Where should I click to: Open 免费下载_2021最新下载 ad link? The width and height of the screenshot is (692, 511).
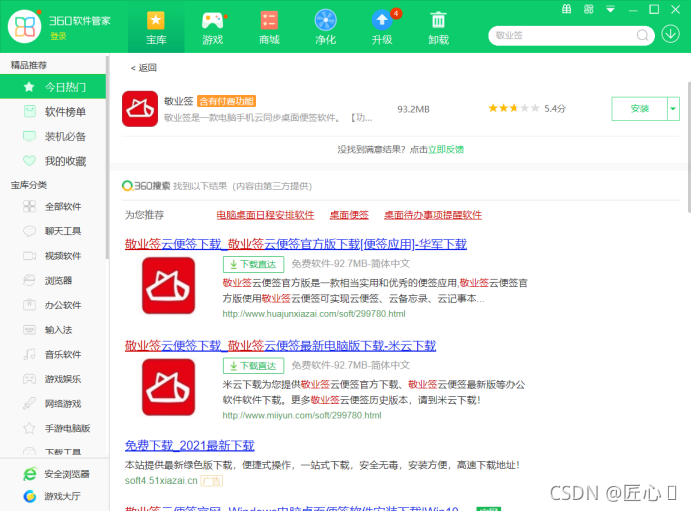[190, 445]
